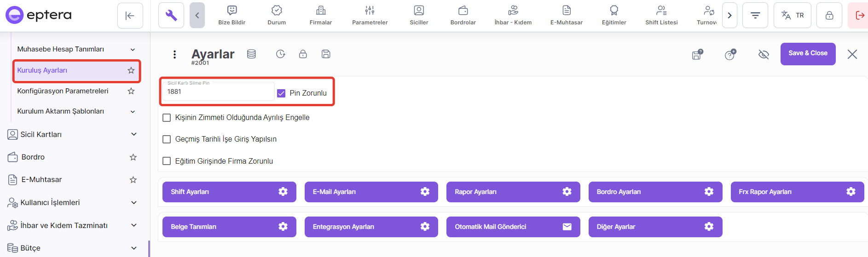
Task: Expand the Sicil Kartları menu
Action: click(134, 134)
